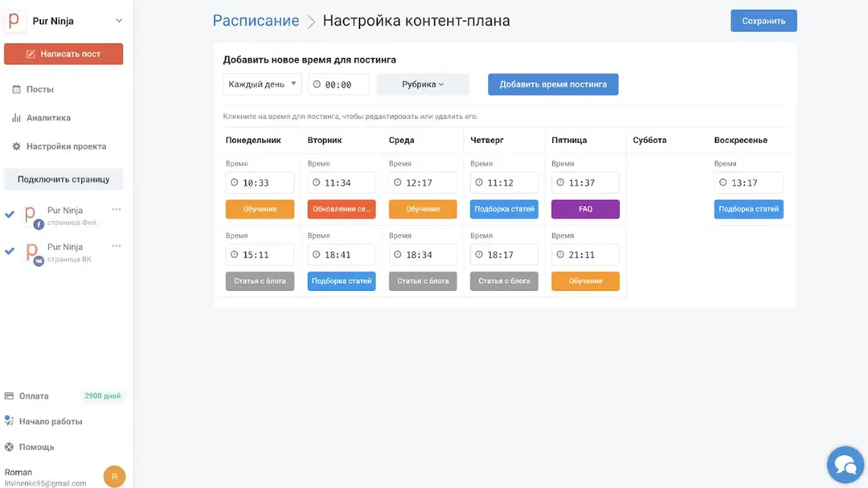Open the Каждый день dropdown
868x488 pixels.
click(x=262, y=84)
